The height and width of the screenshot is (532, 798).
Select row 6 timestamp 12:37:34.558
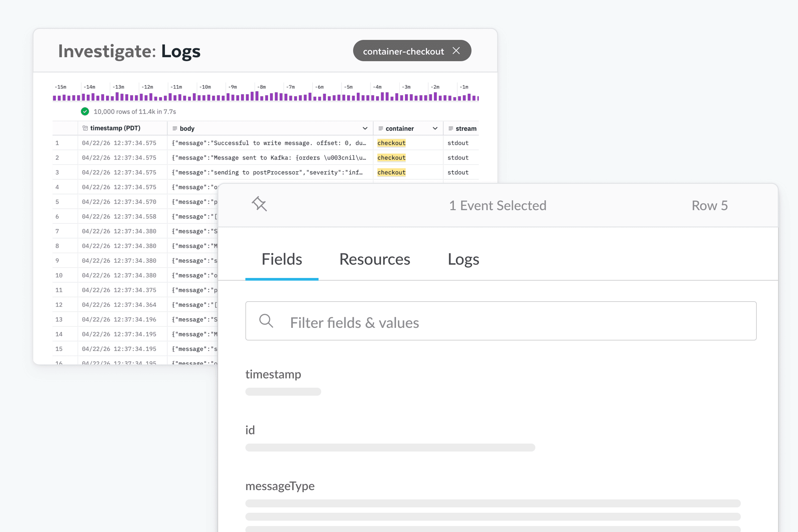pyautogui.click(x=119, y=216)
